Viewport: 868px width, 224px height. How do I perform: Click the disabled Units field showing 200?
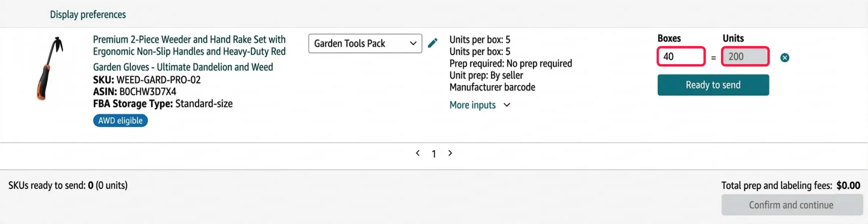pos(745,56)
